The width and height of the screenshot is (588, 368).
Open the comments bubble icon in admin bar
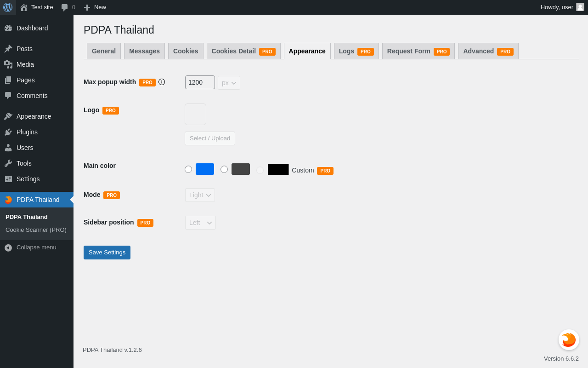[x=65, y=7]
